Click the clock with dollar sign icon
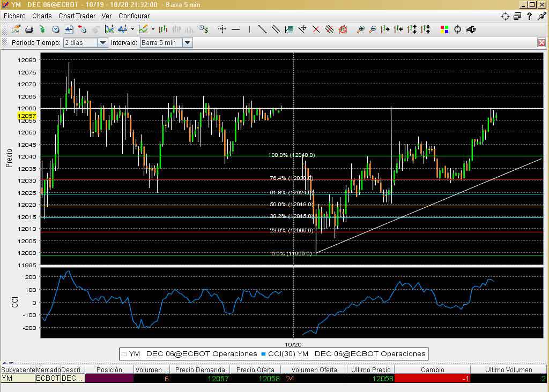 tap(203, 29)
